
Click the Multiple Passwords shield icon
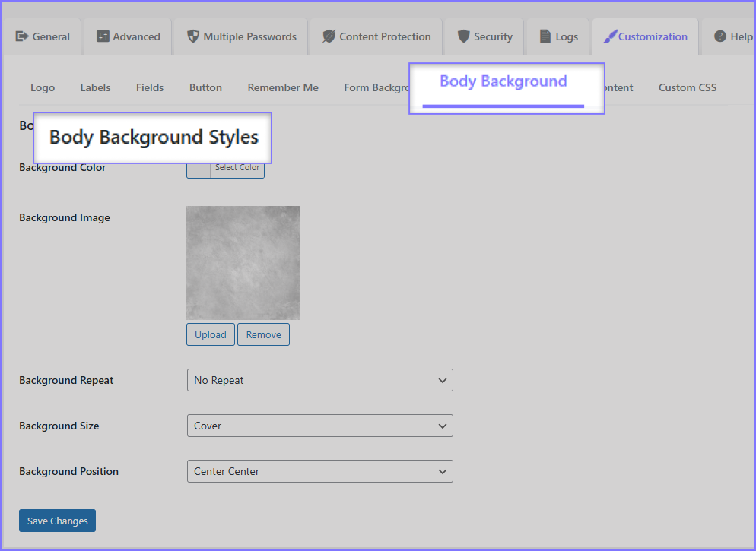193,36
